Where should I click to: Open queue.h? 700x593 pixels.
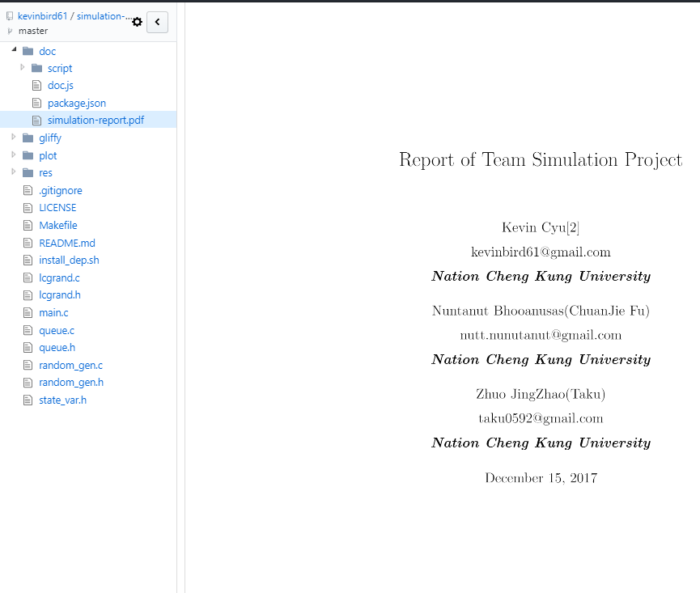pyautogui.click(x=57, y=348)
